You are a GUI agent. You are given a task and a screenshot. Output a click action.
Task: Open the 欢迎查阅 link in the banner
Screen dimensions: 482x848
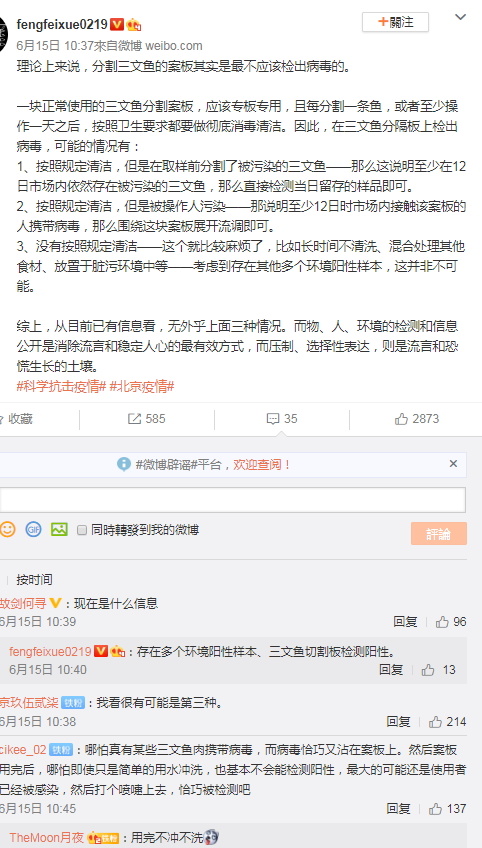point(262,464)
